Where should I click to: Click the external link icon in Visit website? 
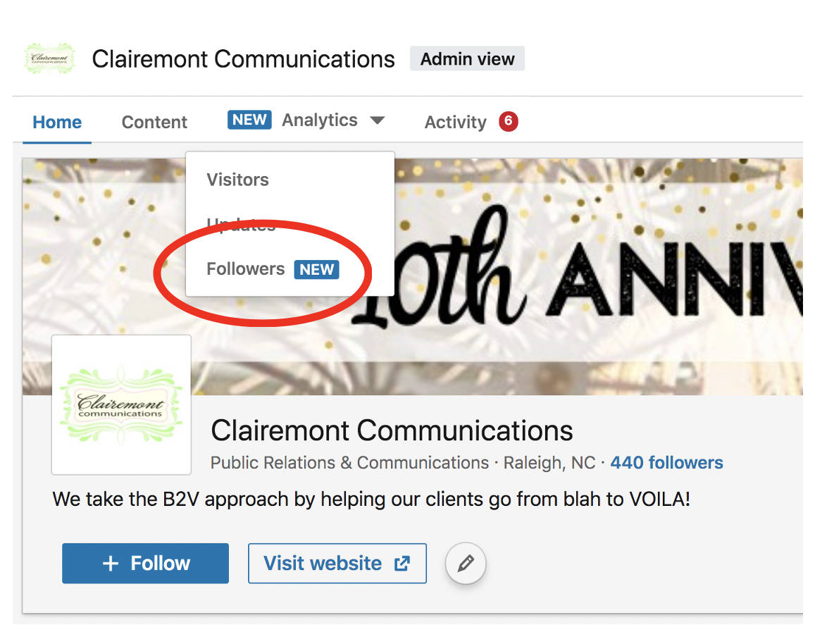402,563
